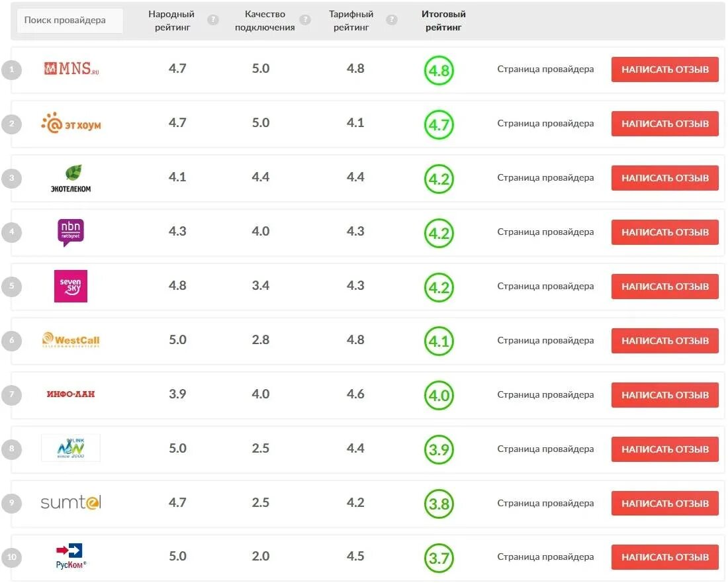Image resolution: width=728 pixels, height=583 pixels.
Task: Select the nbn netbynet logo
Action: pyautogui.click(x=71, y=232)
